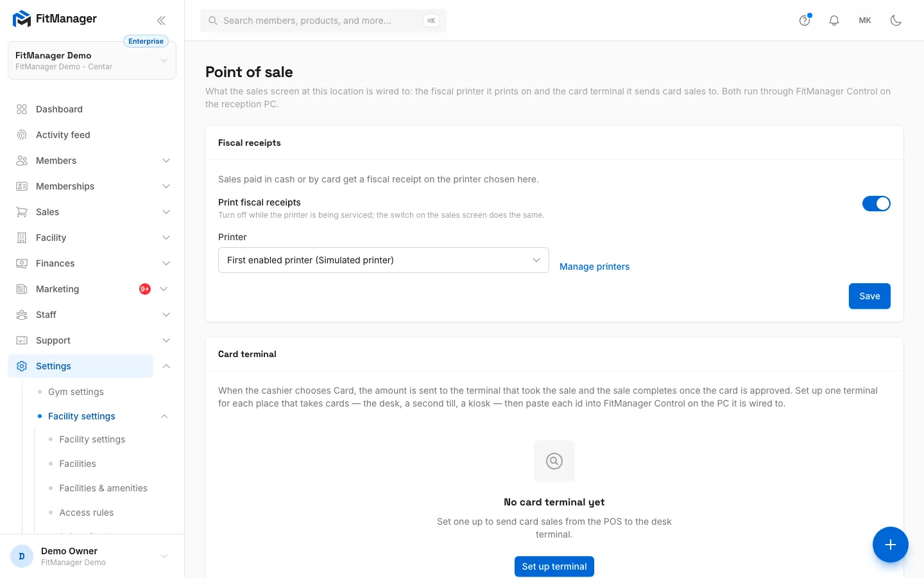This screenshot has height=578, width=924.
Task: Click the Sales cart icon
Action: click(x=22, y=212)
